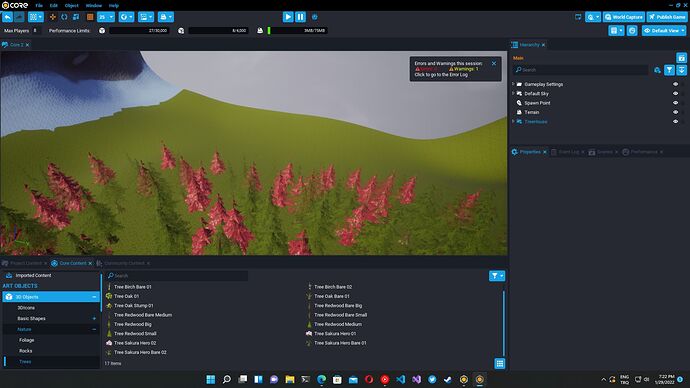This screenshot has width=690, height=388.
Task: Switch to the Properties tab
Action: [x=529, y=152]
